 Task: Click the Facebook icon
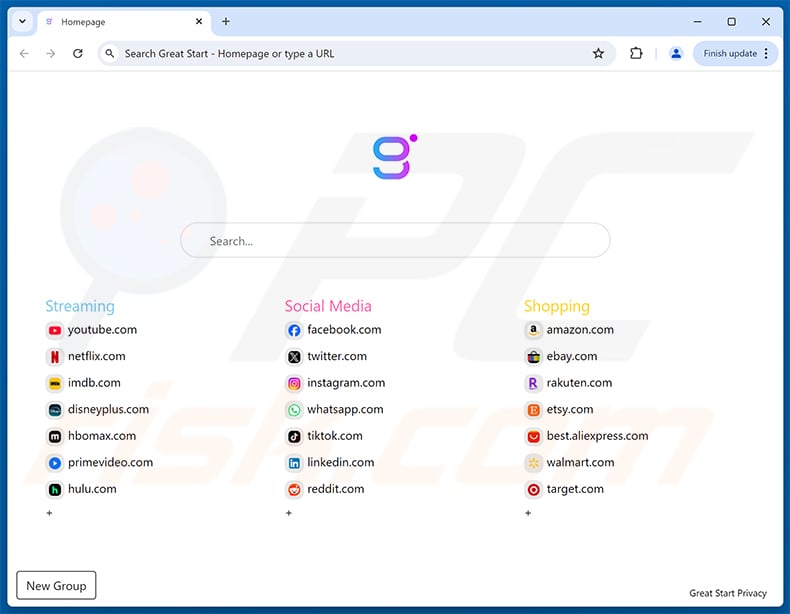point(294,330)
